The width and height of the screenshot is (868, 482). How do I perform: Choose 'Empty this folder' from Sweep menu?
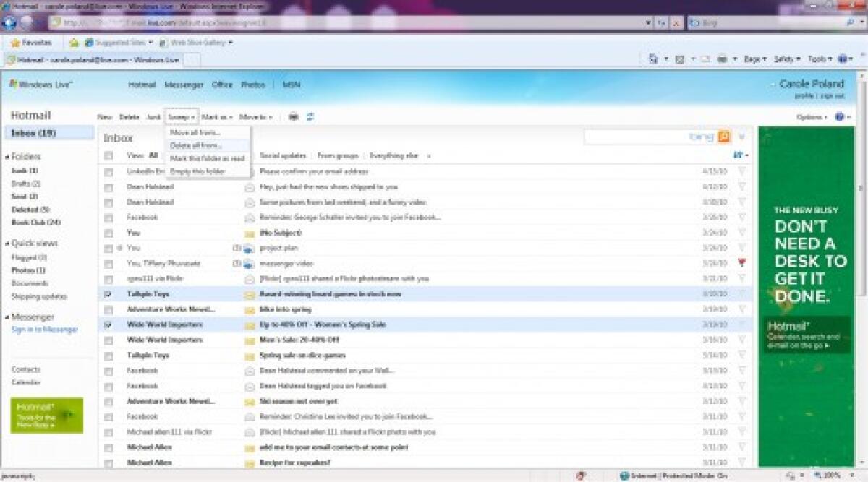tap(208, 171)
